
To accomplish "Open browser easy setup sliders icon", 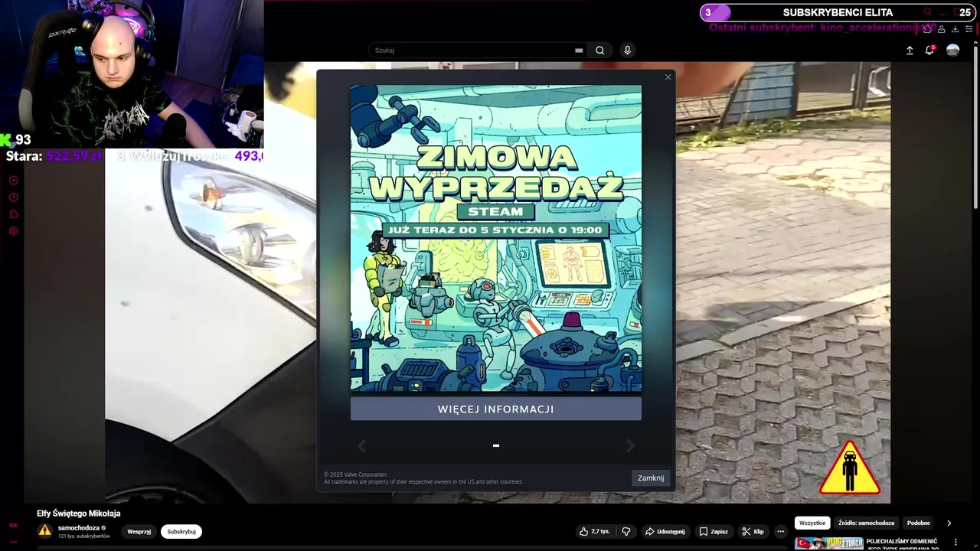I will [x=969, y=29].
